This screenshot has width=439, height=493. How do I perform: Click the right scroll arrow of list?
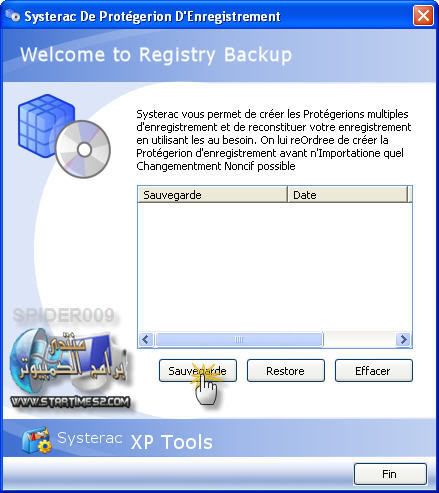[x=404, y=340]
